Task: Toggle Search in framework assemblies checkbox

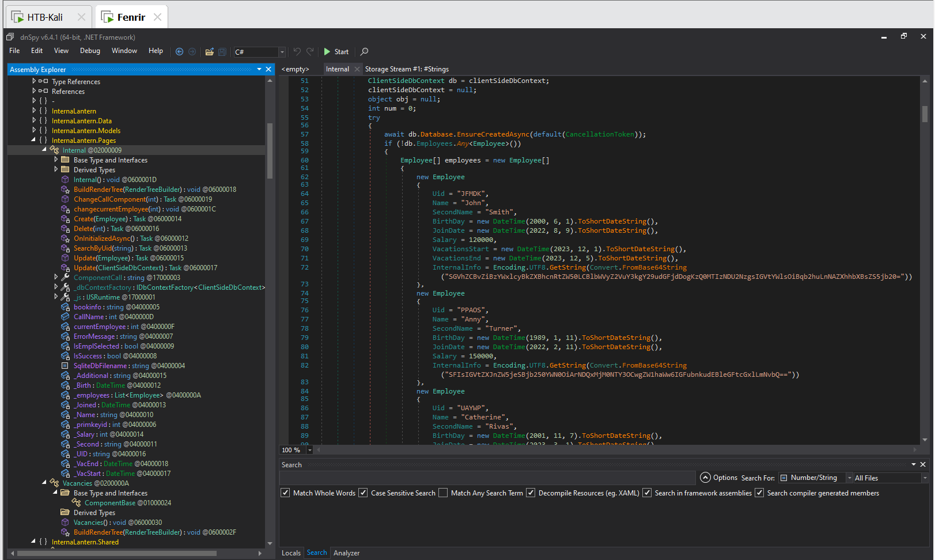Action: [x=647, y=493]
